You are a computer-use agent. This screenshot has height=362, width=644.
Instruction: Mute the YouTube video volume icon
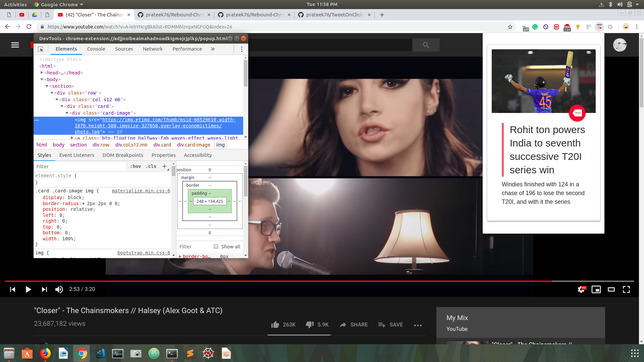point(59,289)
